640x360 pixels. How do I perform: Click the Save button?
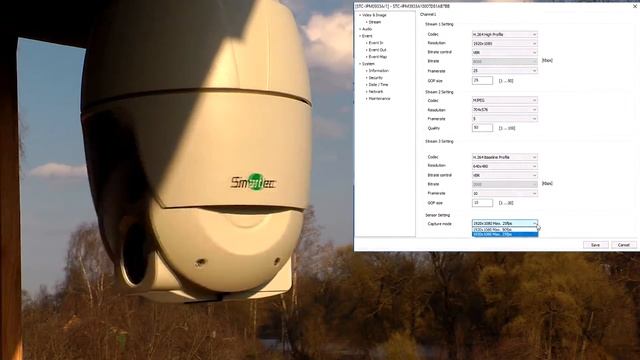595,245
